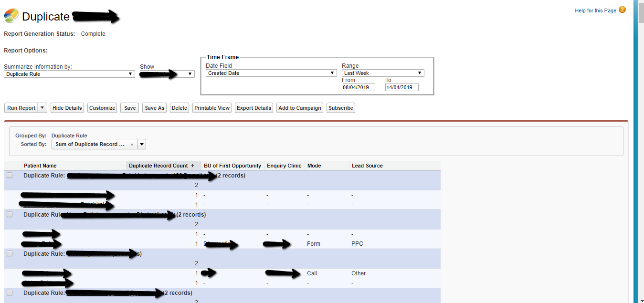644x303 pixels.
Task: Click the report pie chart logo icon
Action: coord(11,16)
